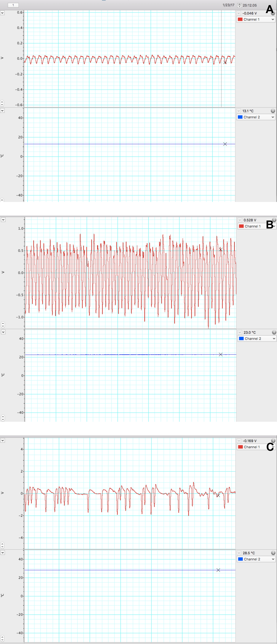Click the blue Channel 2 swatch below 28.5 °C
The image size is (277, 644).
coord(240,559)
